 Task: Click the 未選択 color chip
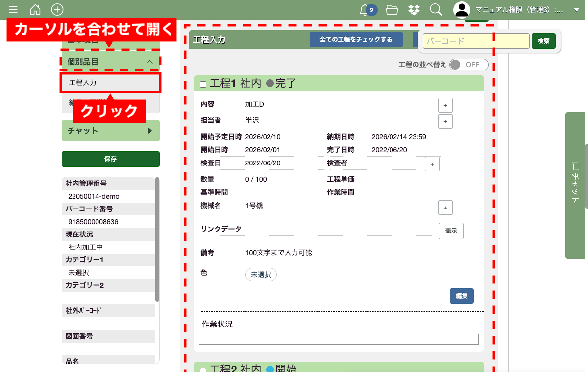(x=261, y=275)
